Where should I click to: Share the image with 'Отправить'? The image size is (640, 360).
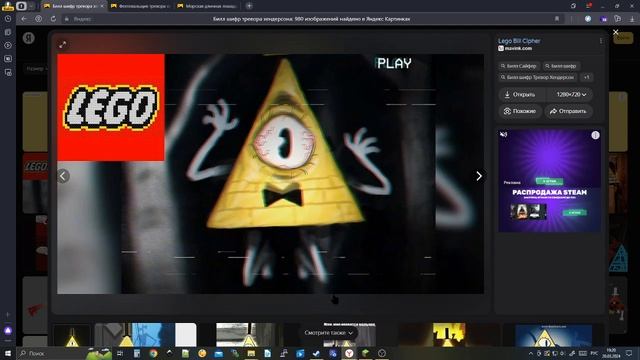tap(568, 111)
